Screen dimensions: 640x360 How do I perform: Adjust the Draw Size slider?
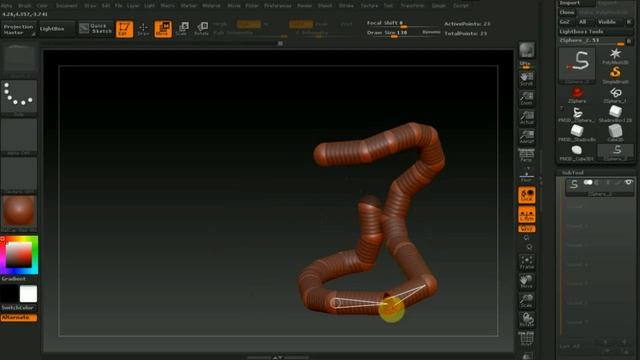click(x=393, y=33)
